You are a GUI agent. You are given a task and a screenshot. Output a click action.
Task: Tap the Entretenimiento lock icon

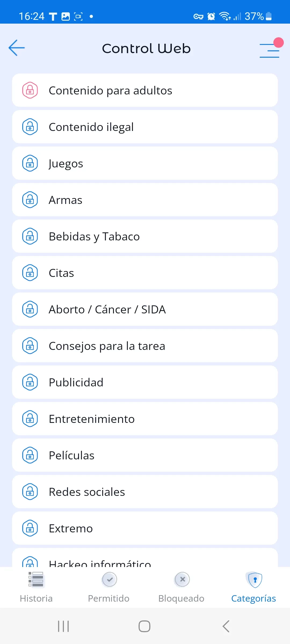coord(30,419)
